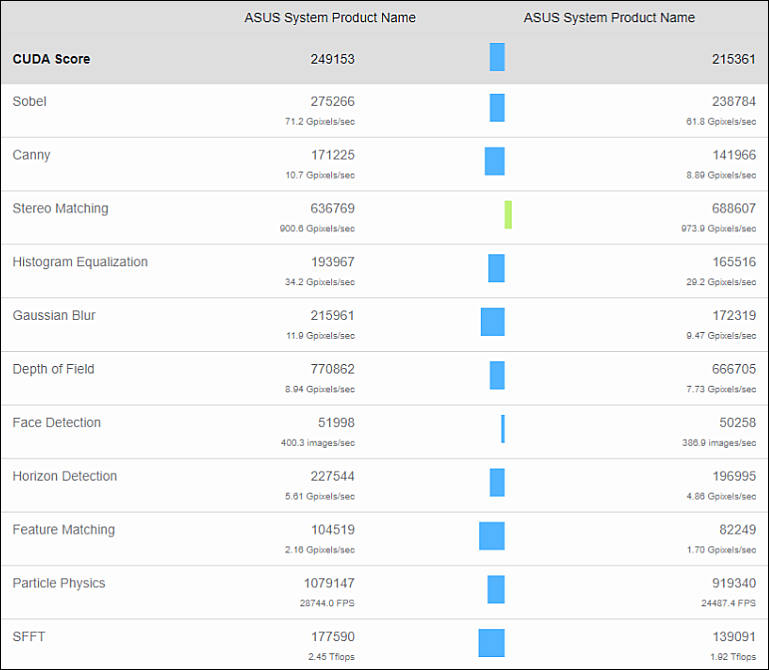Select the 28744.0 FPS value
769x670 pixels.
click(327, 603)
